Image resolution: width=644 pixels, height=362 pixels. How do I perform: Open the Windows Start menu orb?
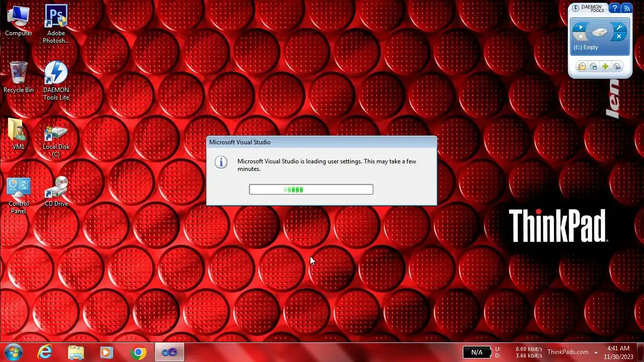tap(14, 352)
